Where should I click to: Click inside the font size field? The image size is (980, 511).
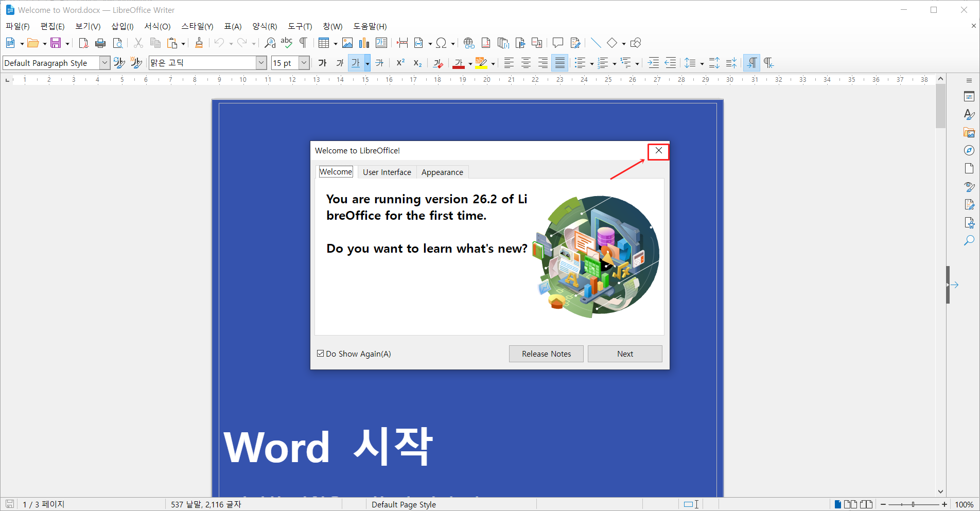point(285,63)
